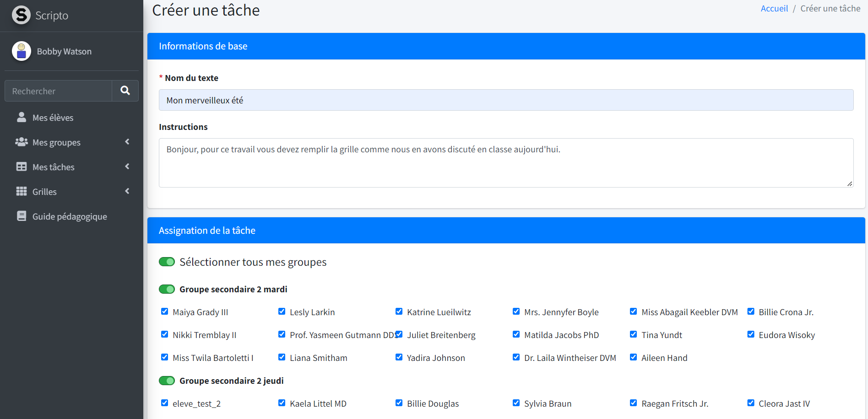Click the Guide pédagogique book icon

coord(21,216)
